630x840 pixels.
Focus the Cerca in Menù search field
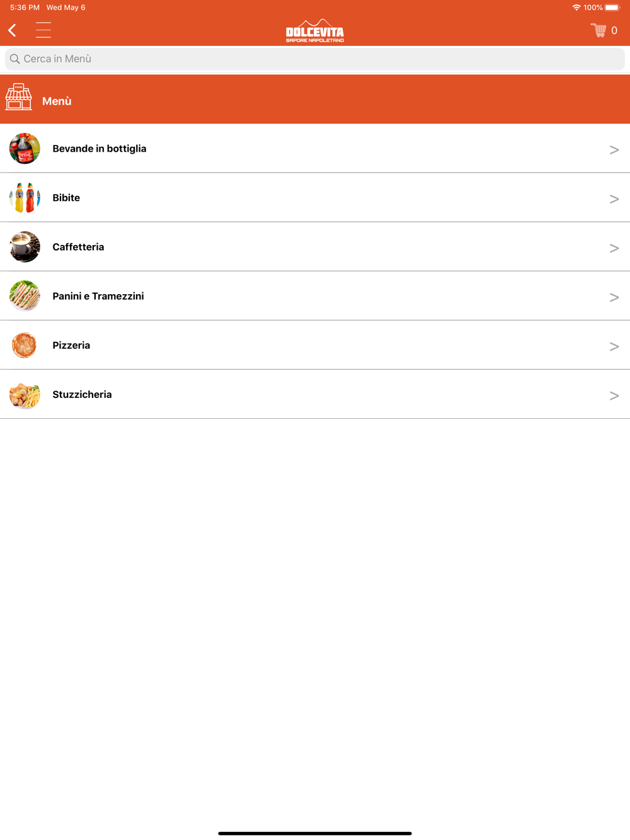pos(315,59)
